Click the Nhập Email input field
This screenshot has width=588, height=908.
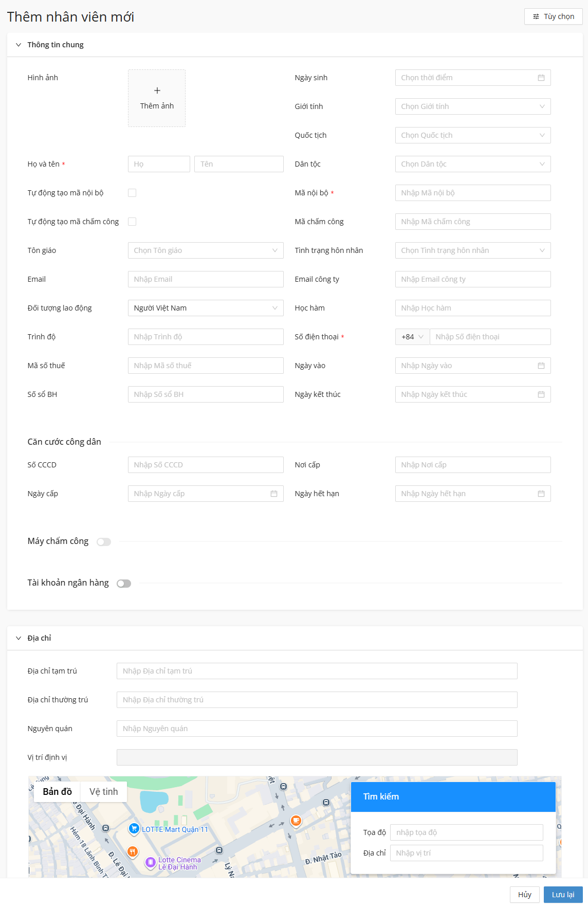(x=205, y=279)
